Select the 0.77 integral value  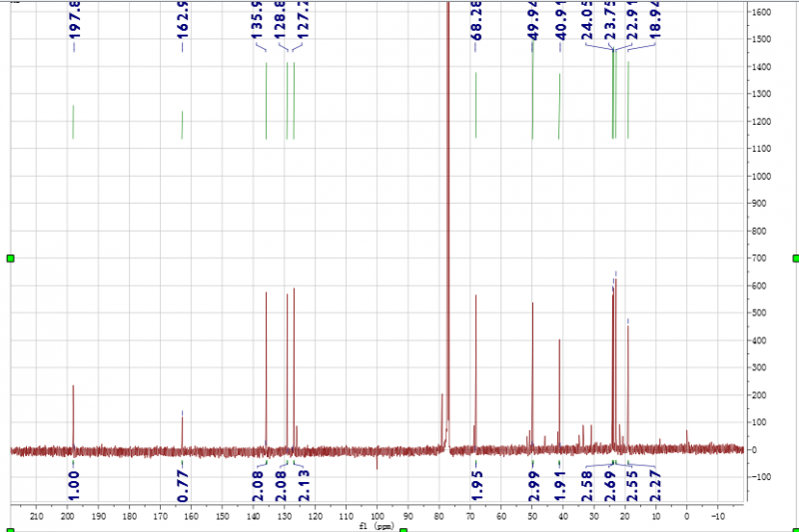click(x=183, y=486)
